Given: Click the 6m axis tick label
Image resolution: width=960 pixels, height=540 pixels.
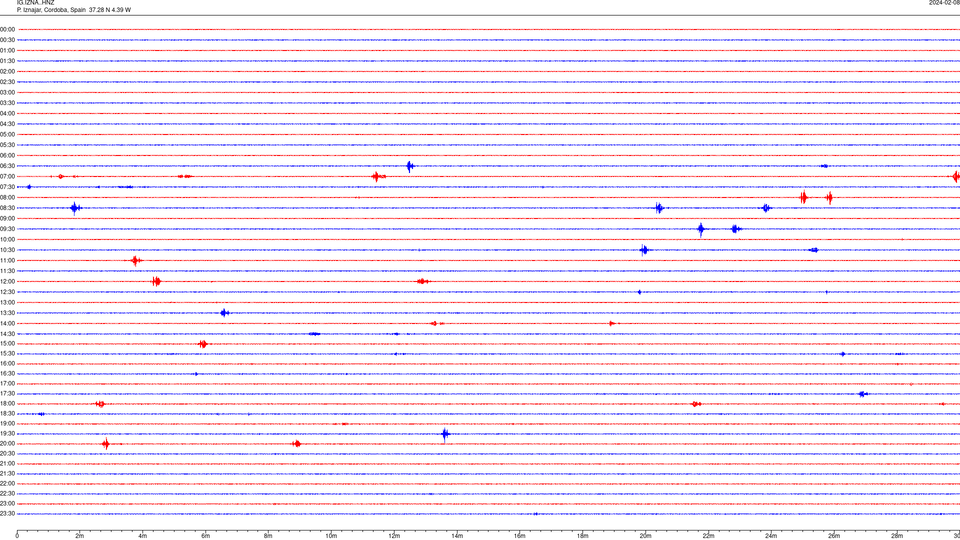Looking at the screenshot, I should pos(205,536).
